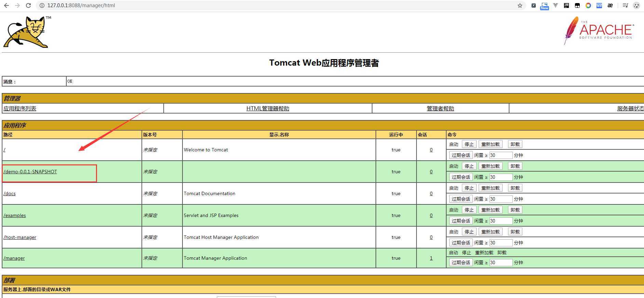Stop the demo-0.0.1-SNAPSHOT application
The image size is (644, 298).
point(469,166)
